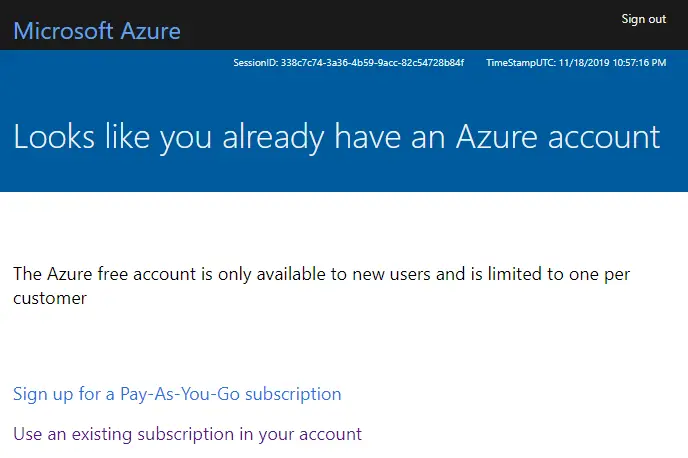Click the empty black header bar area
This screenshot has height=458, width=688.
pos(395,25)
